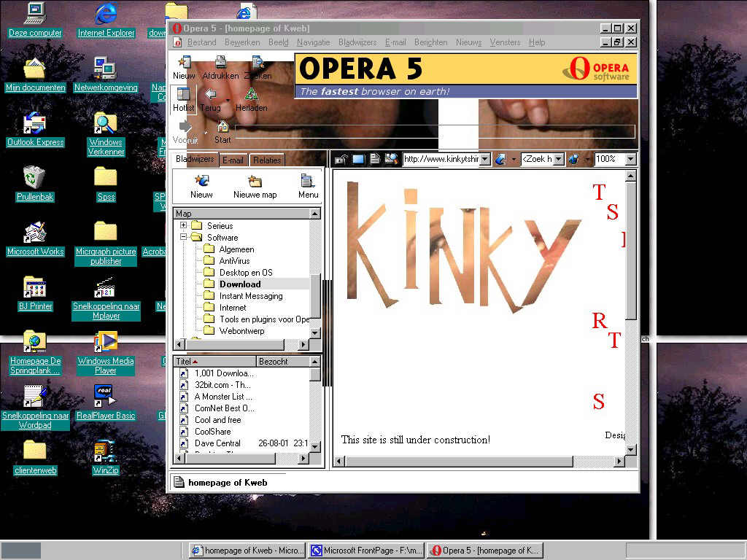Open the A Monster List bookmark
The height and width of the screenshot is (560, 747).
(x=223, y=397)
